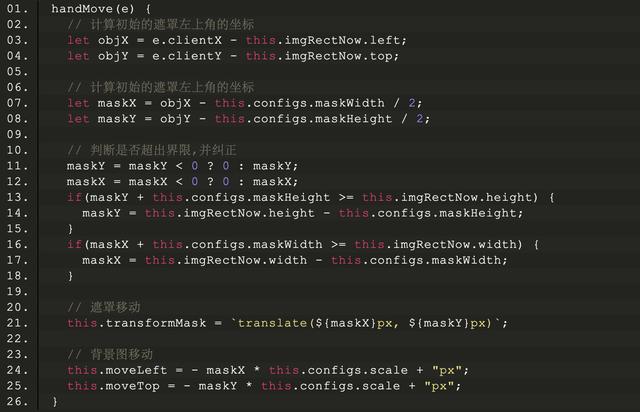
Task: Click the final closing brace on line 26
Action: point(55,402)
